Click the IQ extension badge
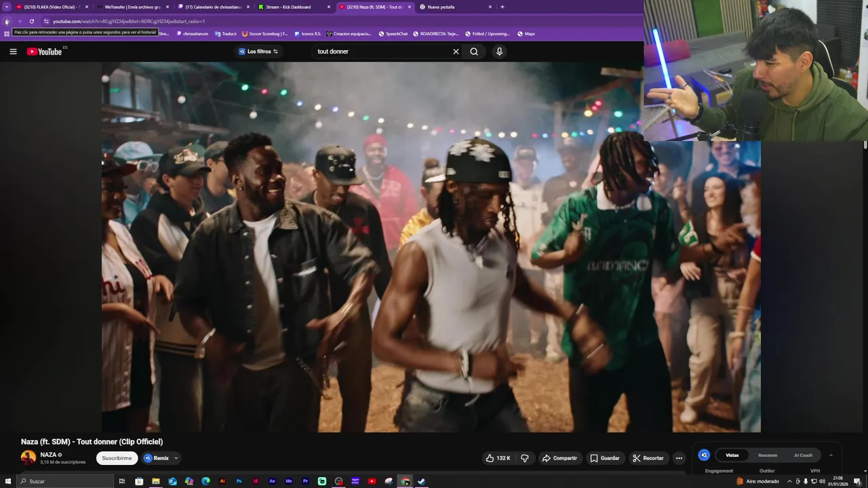This screenshot has height=488, width=868. [704, 455]
